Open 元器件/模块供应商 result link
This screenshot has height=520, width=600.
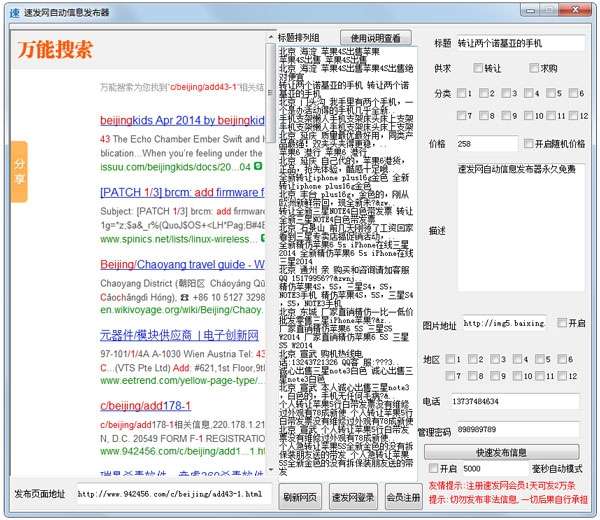coord(179,335)
